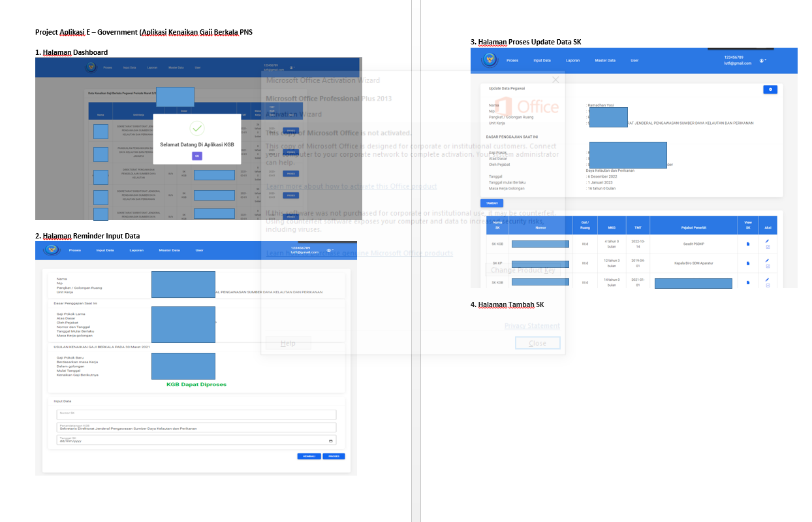
Task: Click the TAMBAH button
Action: coord(492,203)
